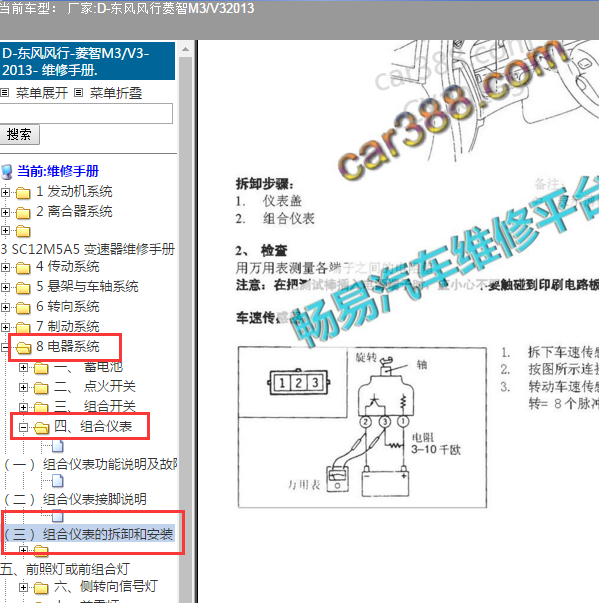This screenshot has width=599, height=603.
Task: Click the sidebar scroll-up arrow
Action: pos(186,49)
